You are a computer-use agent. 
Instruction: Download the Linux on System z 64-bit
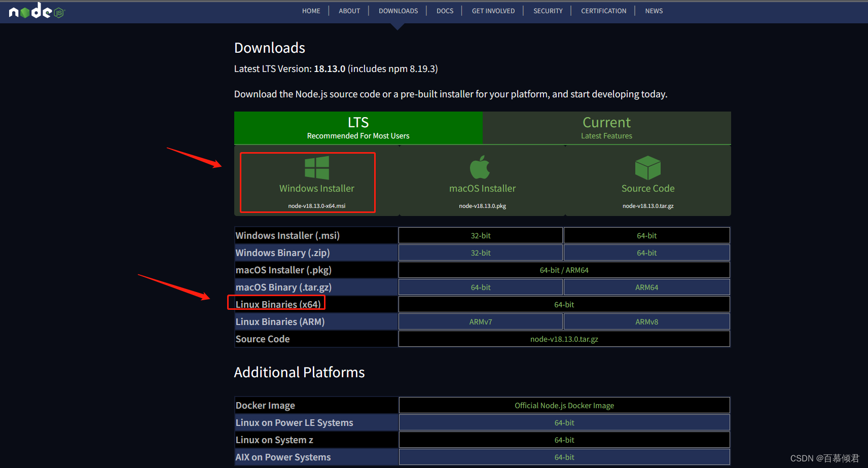(x=564, y=440)
